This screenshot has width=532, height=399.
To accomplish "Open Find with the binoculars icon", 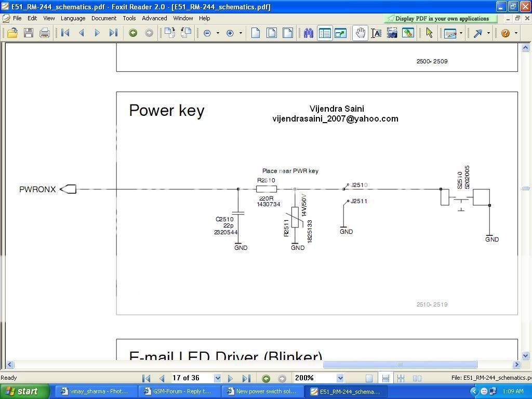I will (309, 33).
